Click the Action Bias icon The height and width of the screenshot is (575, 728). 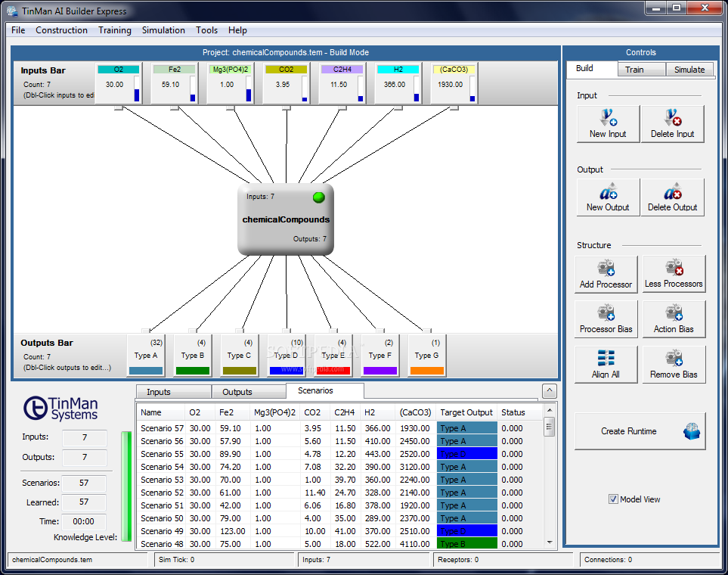[x=674, y=312]
